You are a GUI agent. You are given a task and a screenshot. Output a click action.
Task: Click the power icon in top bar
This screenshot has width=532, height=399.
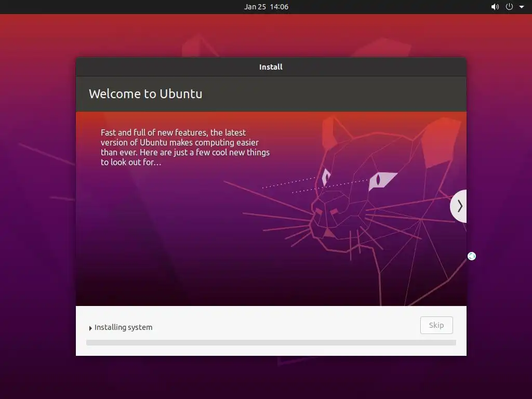coord(509,7)
